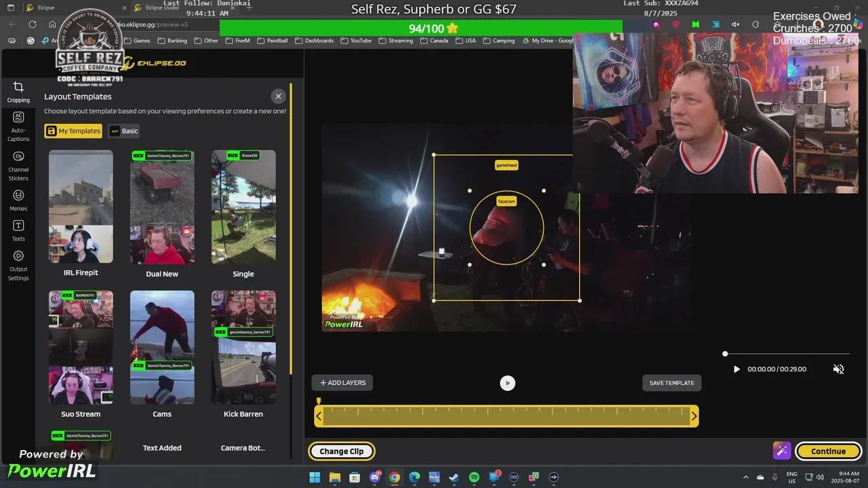The width and height of the screenshot is (868, 488).
Task: Open volume control in system tray
Action: tap(821, 477)
